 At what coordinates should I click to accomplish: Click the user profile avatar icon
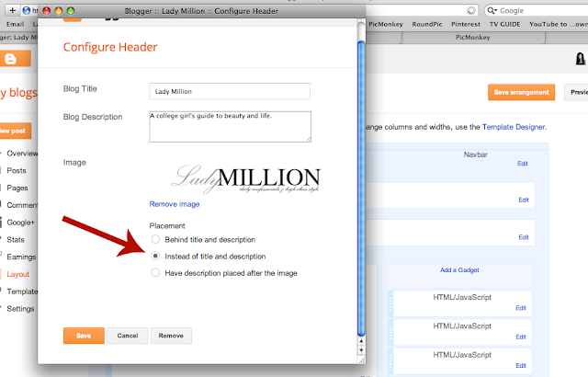581,59
